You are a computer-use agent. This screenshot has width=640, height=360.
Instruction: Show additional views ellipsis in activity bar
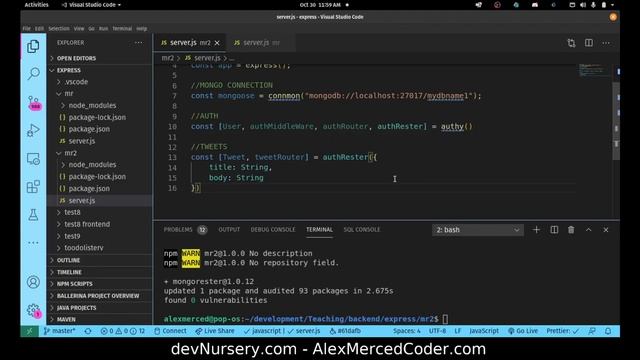[33, 243]
